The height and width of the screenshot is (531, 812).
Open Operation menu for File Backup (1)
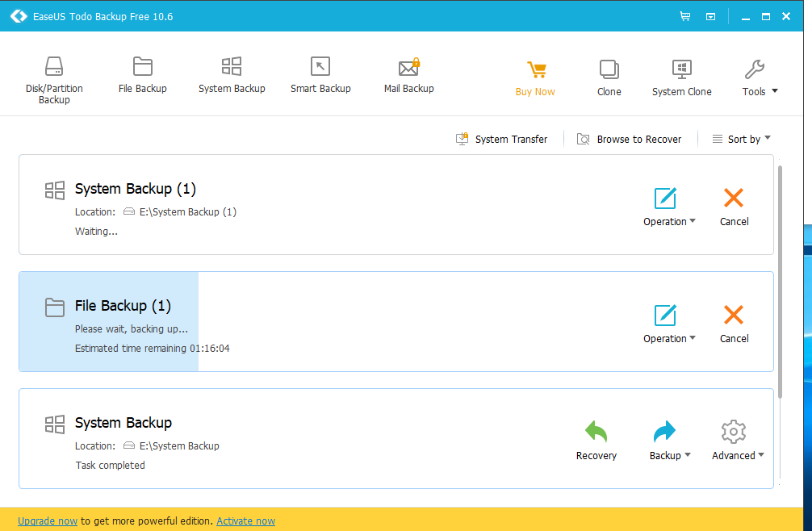(x=669, y=324)
